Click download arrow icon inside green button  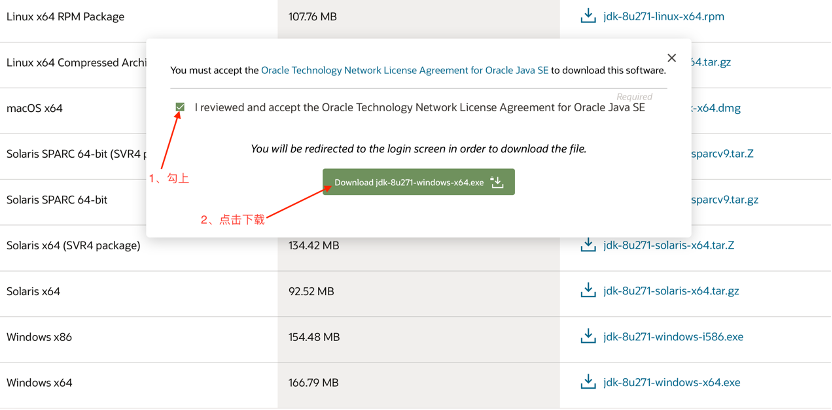pyautogui.click(x=497, y=182)
